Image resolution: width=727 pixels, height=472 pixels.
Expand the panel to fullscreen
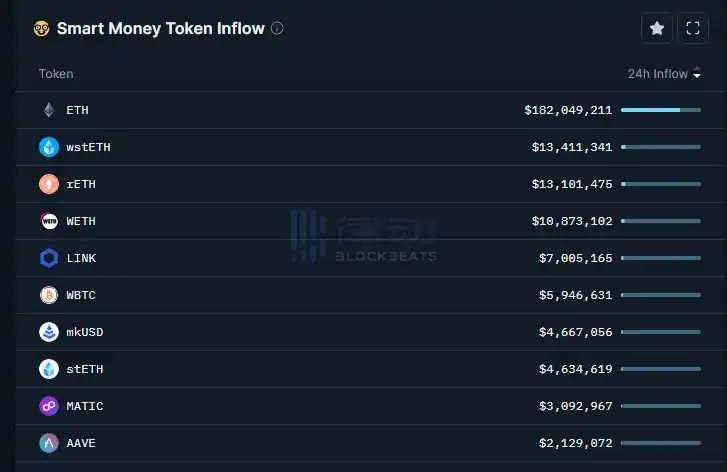[693, 29]
